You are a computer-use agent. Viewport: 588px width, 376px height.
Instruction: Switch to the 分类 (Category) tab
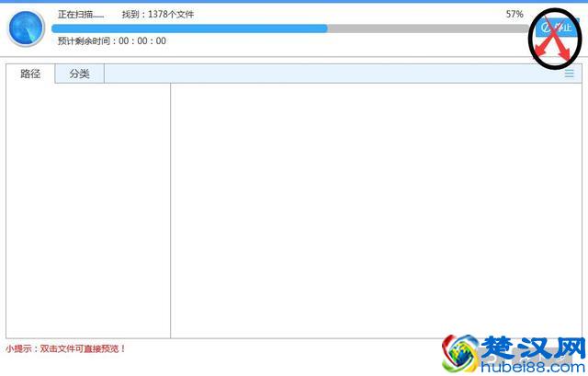(x=79, y=74)
